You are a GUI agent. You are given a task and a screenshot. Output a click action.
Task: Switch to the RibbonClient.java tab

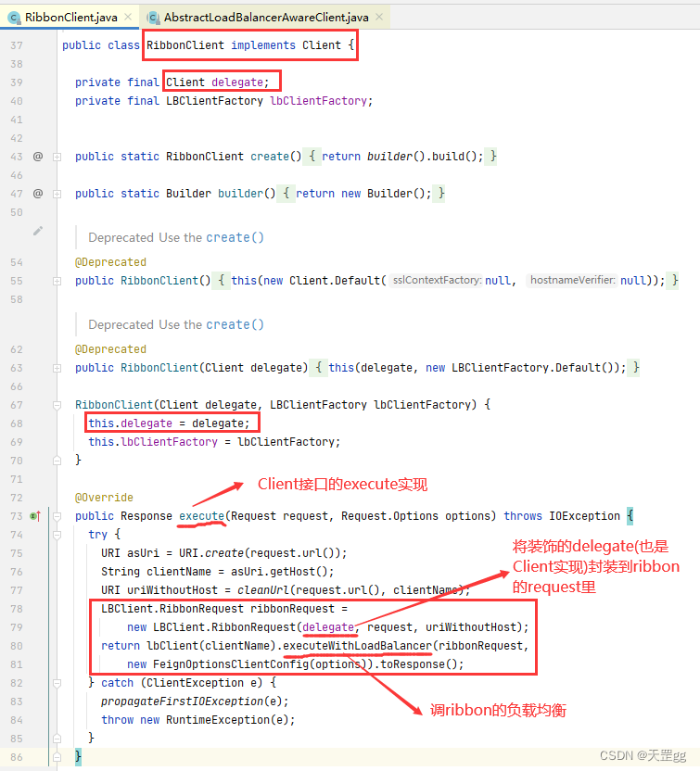(70, 18)
